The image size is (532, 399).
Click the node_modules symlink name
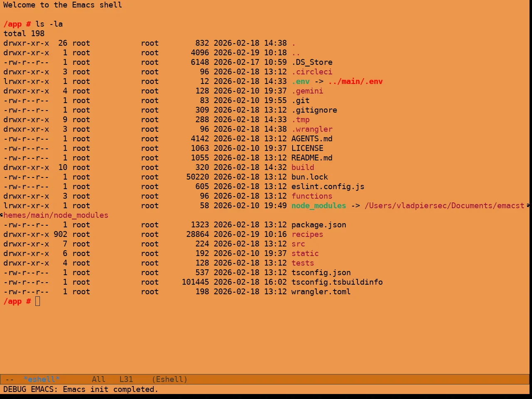(x=319, y=206)
